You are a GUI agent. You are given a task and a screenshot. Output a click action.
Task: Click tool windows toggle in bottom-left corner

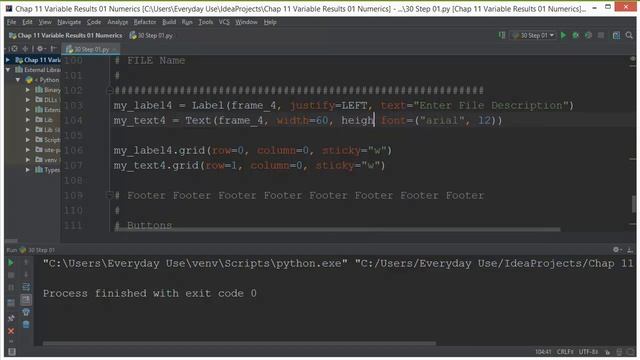click(x=11, y=352)
